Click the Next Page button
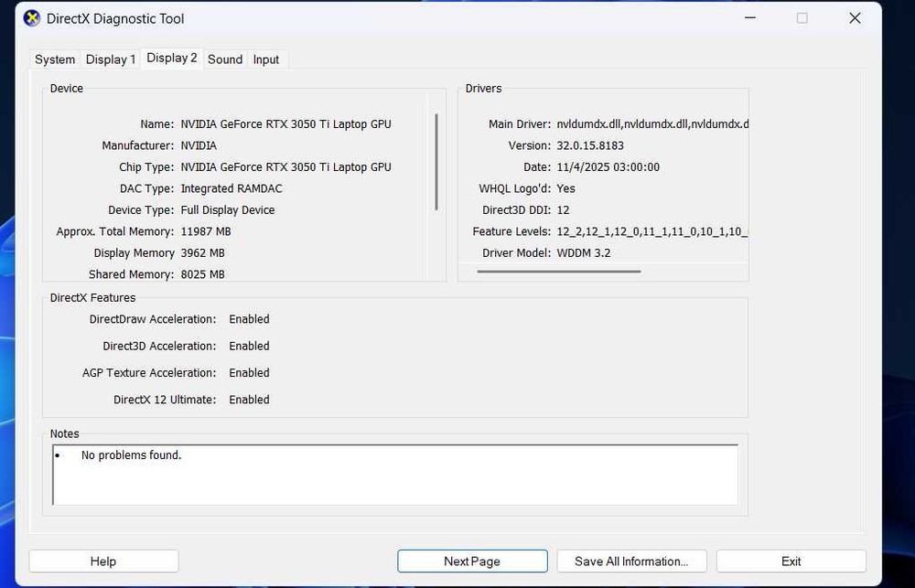 (x=472, y=561)
